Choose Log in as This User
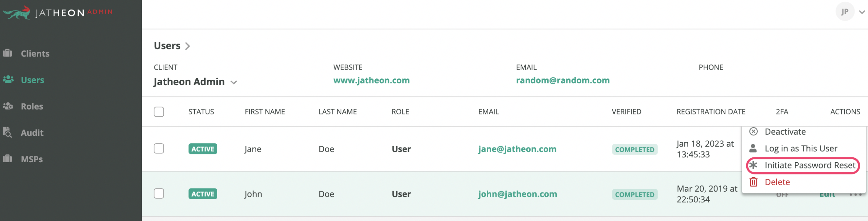Screen dimensions: 868x221 [801, 149]
